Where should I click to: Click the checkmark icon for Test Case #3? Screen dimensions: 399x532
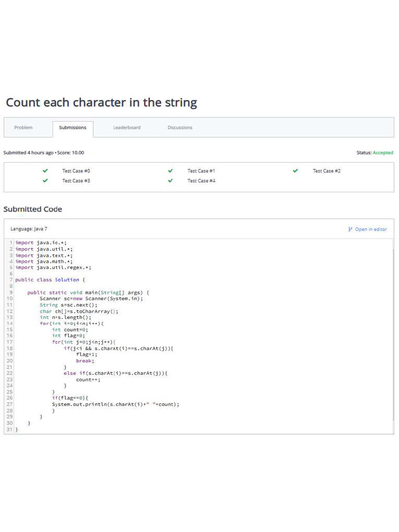click(x=45, y=181)
